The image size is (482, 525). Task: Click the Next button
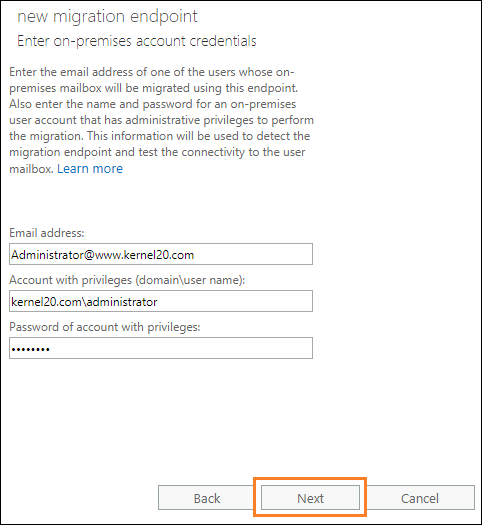pyautogui.click(x=310, y=498)
